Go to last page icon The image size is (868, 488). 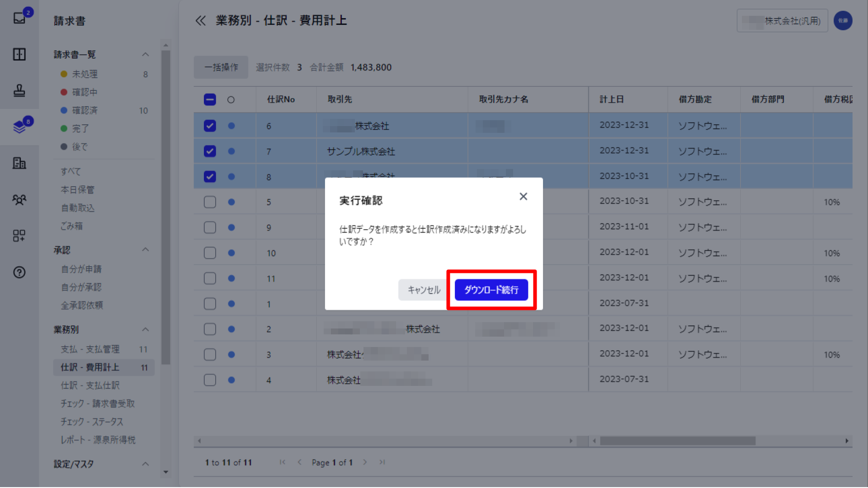pyautogui.click(x=382, y=462)
